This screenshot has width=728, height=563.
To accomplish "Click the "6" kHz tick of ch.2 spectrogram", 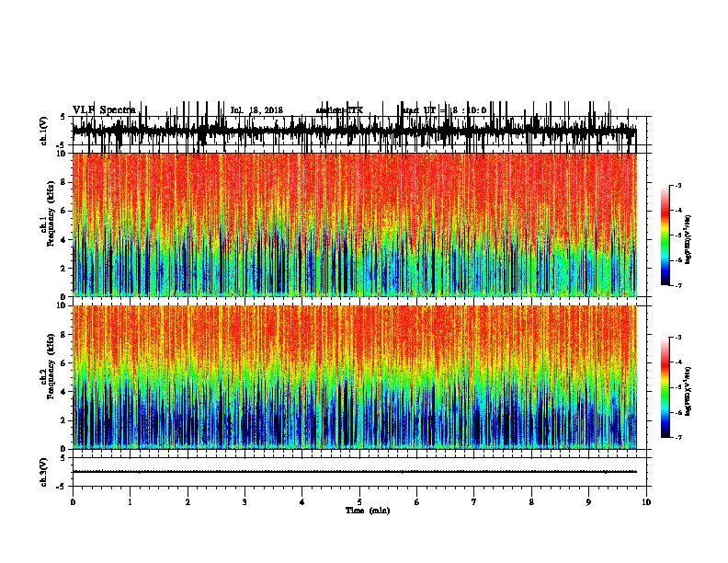I will point(64,362).
